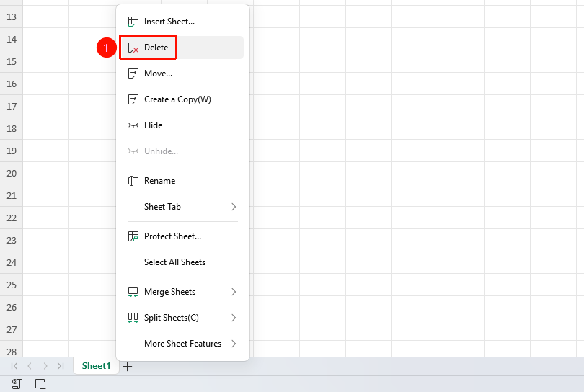Select row header 20

(12, 174)
